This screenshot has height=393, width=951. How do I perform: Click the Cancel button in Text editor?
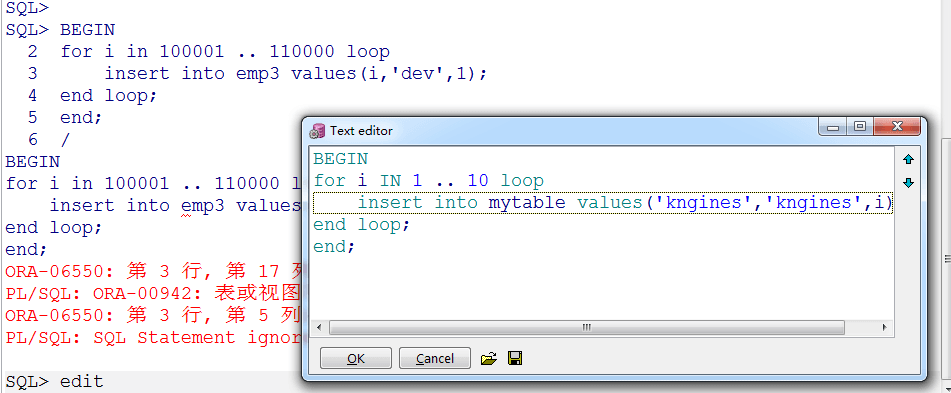[x=435, y=358]
